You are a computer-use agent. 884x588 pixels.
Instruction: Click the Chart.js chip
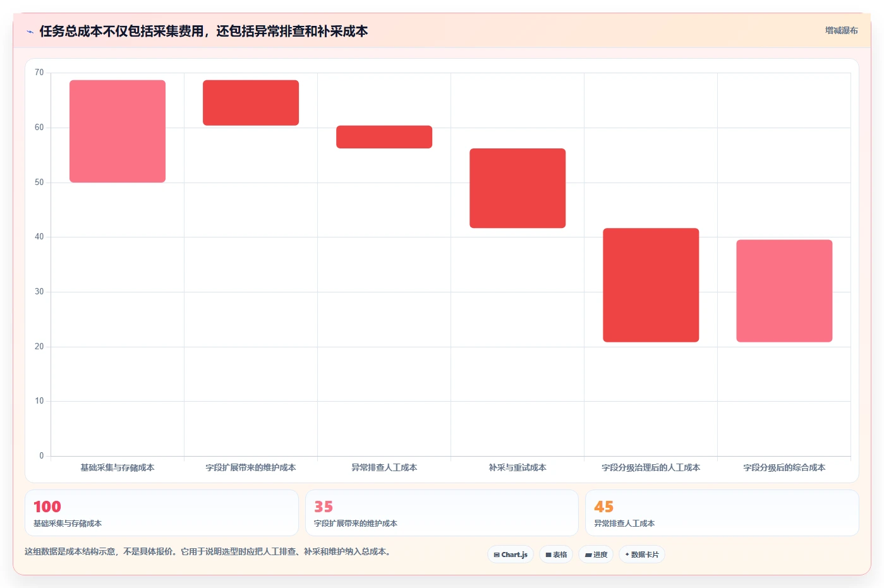coord(511,555)
